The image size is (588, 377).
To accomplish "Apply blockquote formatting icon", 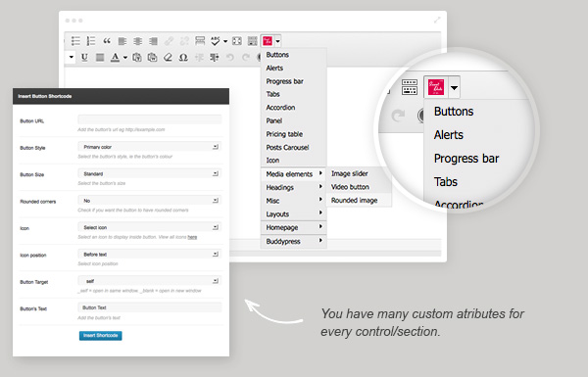I will tap(107, 41).
